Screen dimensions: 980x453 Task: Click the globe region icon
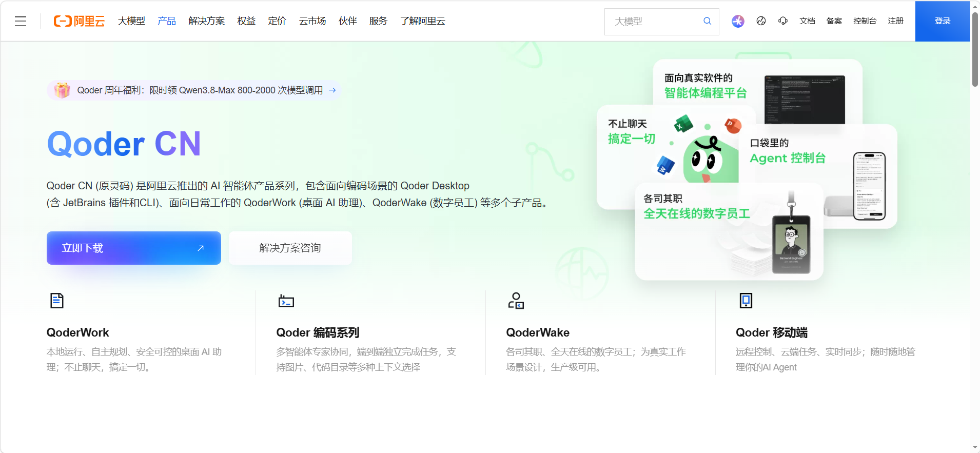(x=761, y=21)
